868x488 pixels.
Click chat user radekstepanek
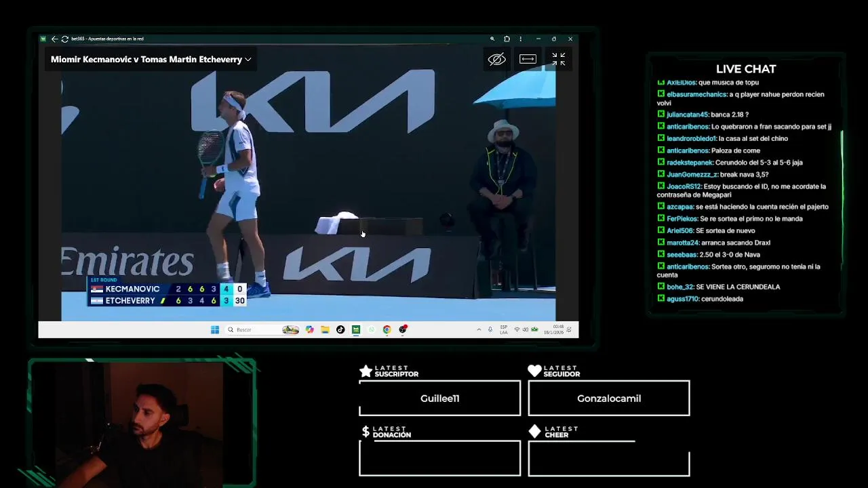coord(690,163)
